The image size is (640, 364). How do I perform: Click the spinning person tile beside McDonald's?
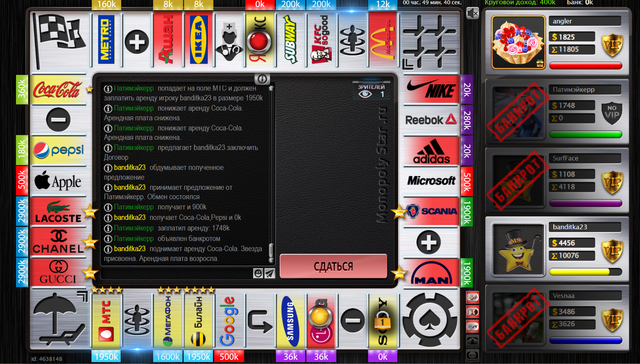click(352, 41)
